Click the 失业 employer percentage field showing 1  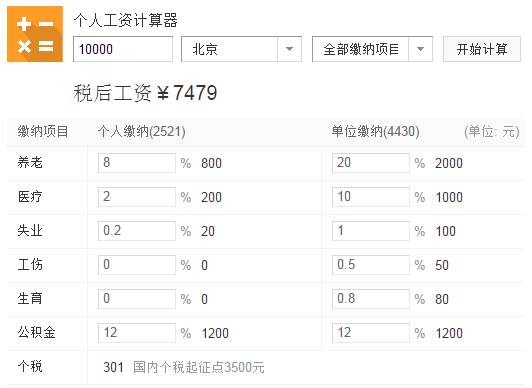point(371,231)
